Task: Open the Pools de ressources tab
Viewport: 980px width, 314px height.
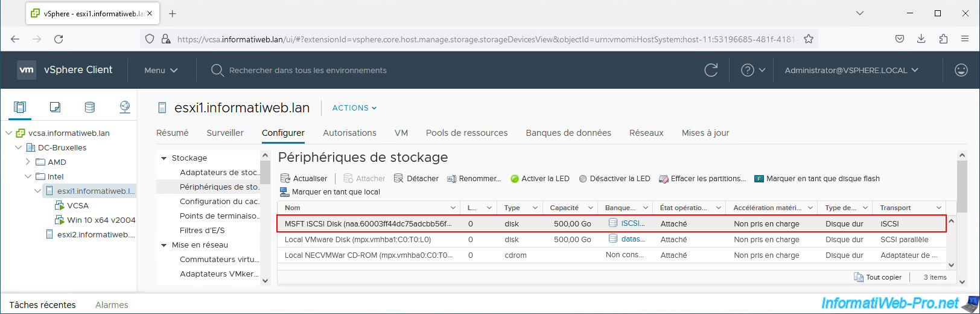Action: (x=466, y=133)
